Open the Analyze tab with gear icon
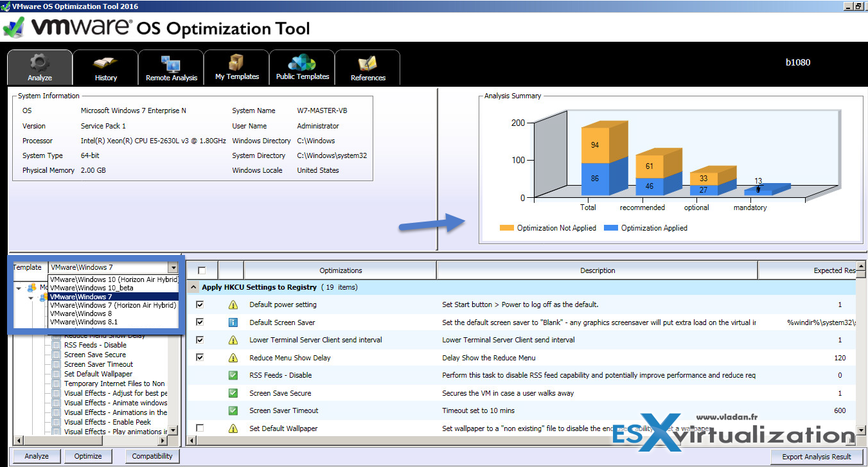 coord(40,67)
